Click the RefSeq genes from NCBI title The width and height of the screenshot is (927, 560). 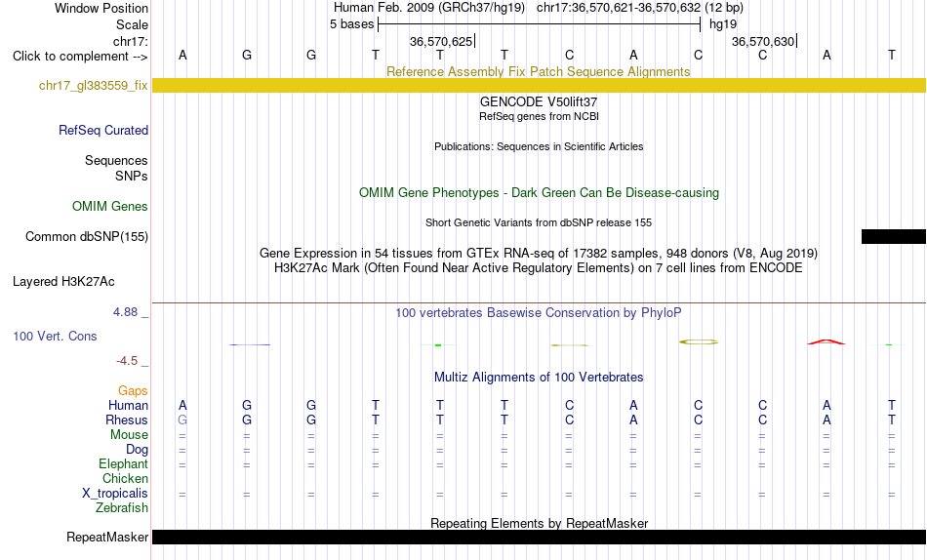coord(539,116)
